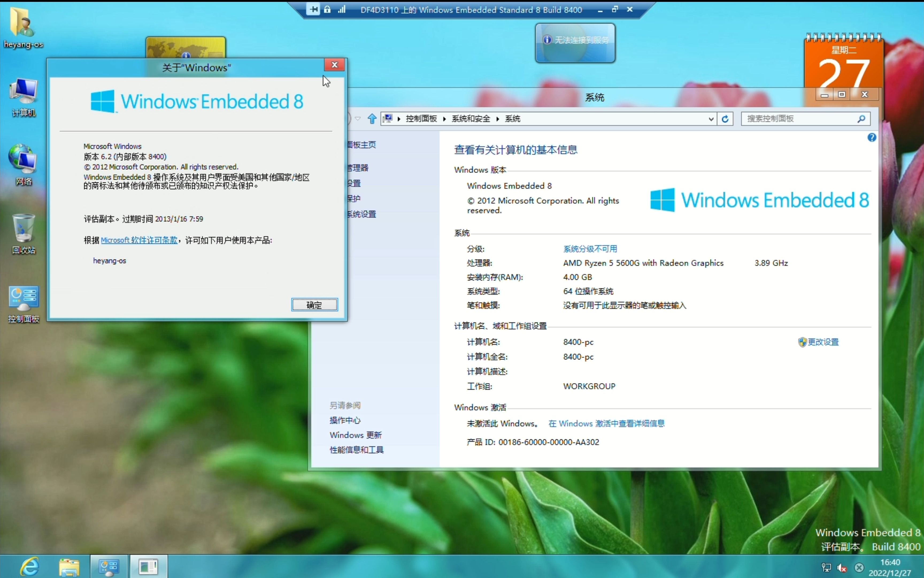The image size is (924, 578).
Task: Open the 回收站 recycle bin icon
Action: 24,234
